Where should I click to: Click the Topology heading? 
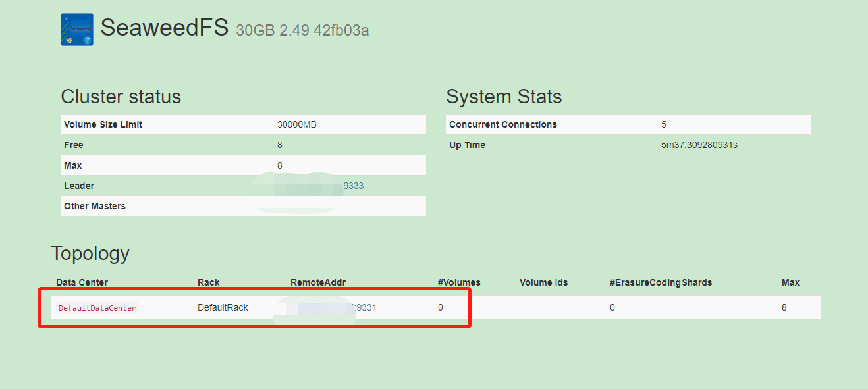pos(90,253)
